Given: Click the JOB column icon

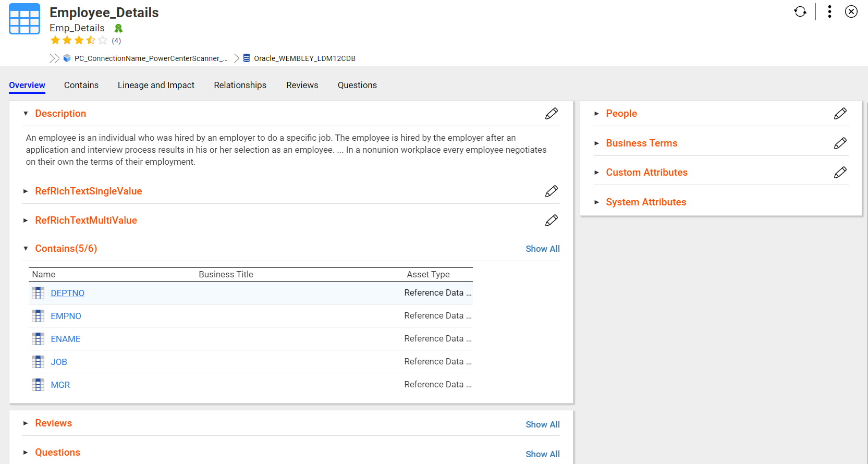Looking at the screenshot, I should point(38,362).
